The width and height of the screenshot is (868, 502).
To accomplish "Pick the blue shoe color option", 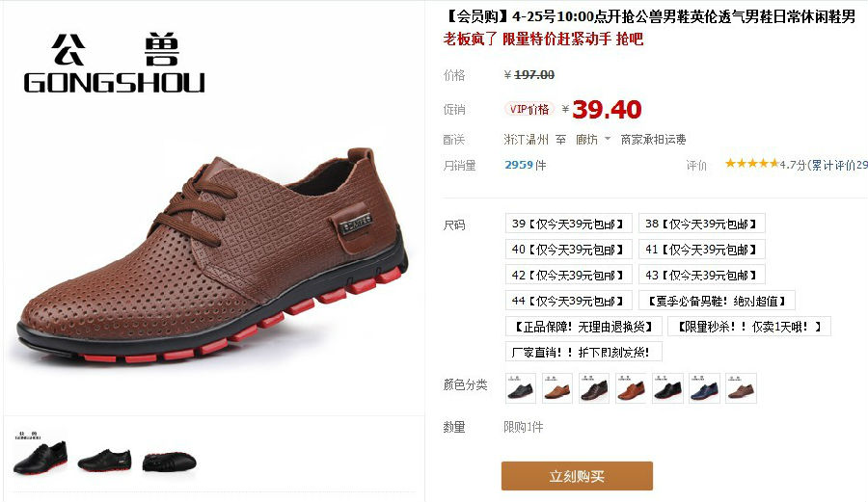I will click(x=705, y=388).
